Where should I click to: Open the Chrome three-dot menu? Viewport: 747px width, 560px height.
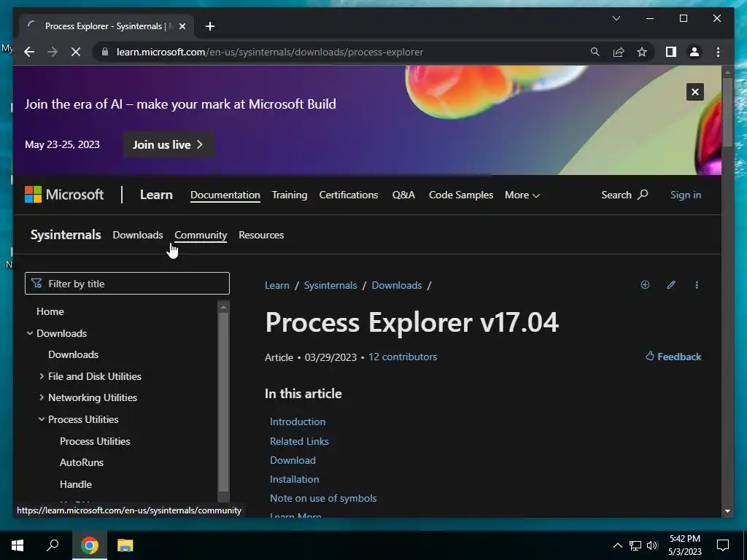718,52
